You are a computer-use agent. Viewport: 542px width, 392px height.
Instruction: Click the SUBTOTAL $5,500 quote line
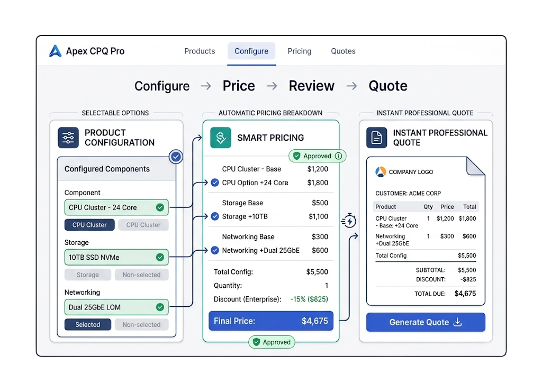point(446,270)
